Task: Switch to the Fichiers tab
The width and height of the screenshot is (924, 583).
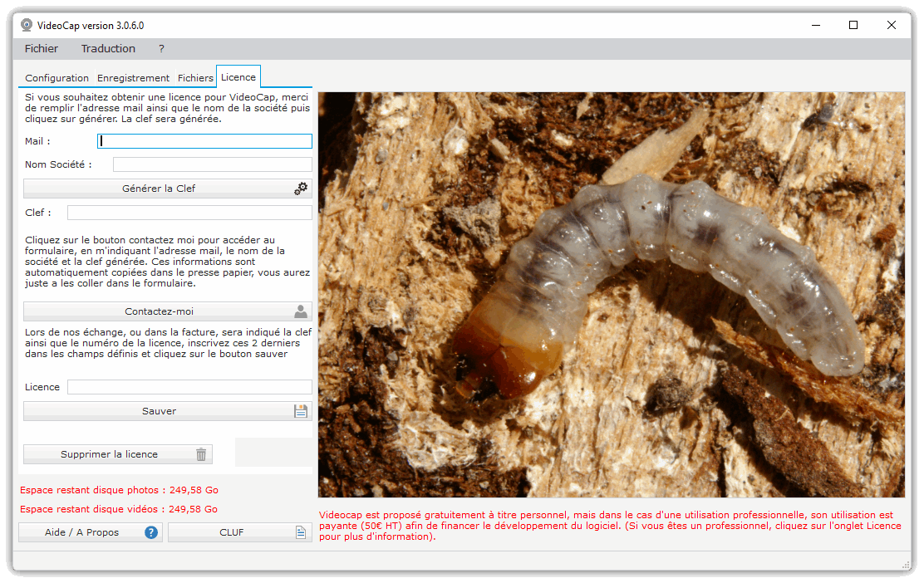Action: [195, 78]
